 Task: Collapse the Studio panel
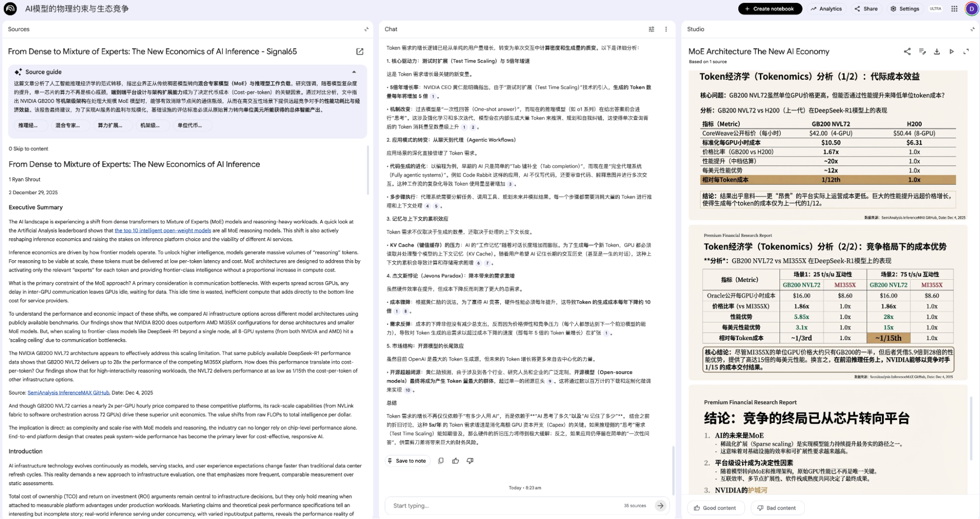coord(972,29)
